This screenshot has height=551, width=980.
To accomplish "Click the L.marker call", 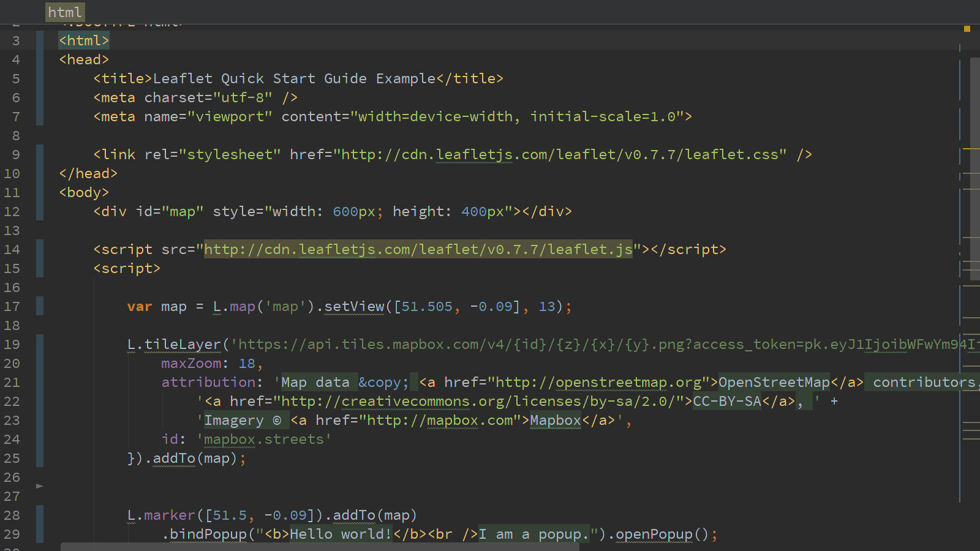I will point(161,515).
